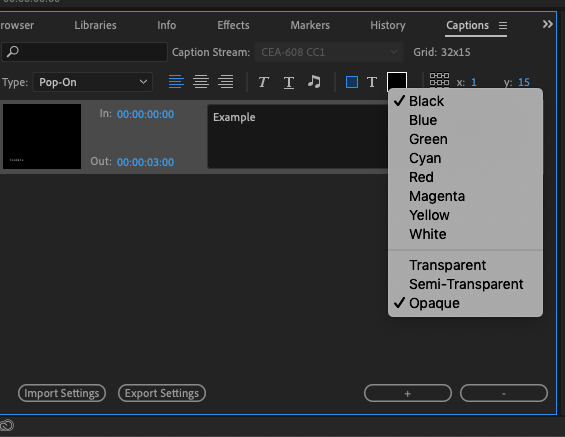
Task: Click the Export Settings button
Action: tap(162, 393)
